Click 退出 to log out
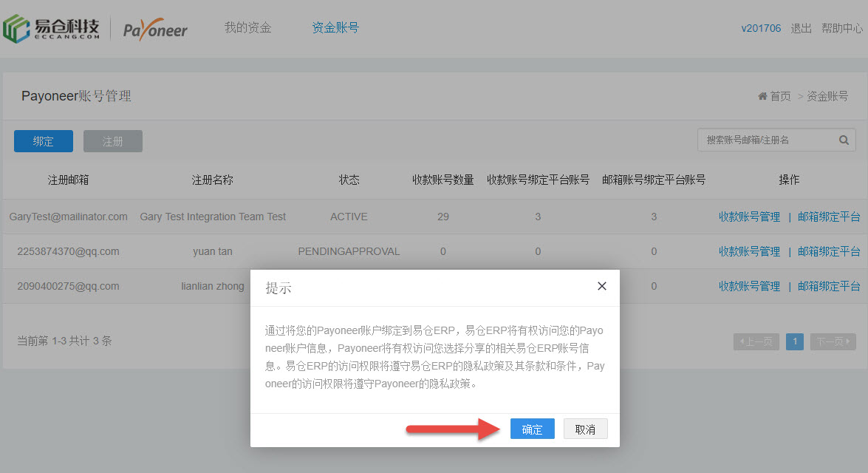This screenshot has width=868, height=473. [x=801, y=28]
